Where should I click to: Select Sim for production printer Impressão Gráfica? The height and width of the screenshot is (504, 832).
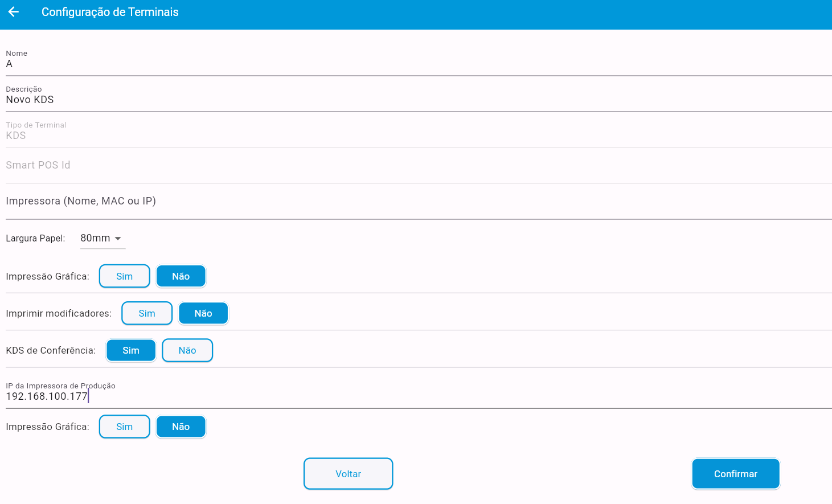(x=124, y=427)
